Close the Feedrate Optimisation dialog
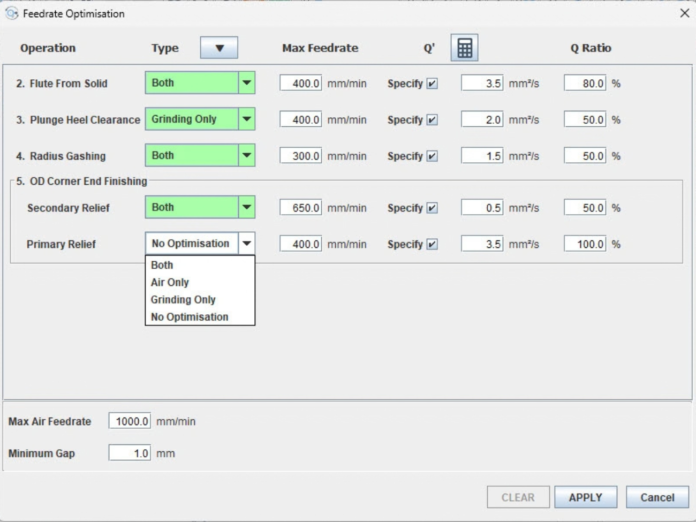Viewport: 696px width, 522px height. 684,13
